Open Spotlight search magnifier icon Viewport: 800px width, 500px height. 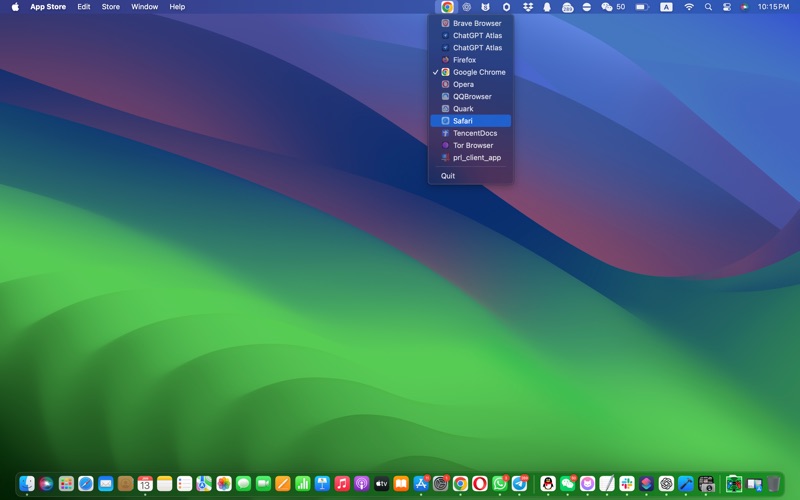[x=708, y=7]
